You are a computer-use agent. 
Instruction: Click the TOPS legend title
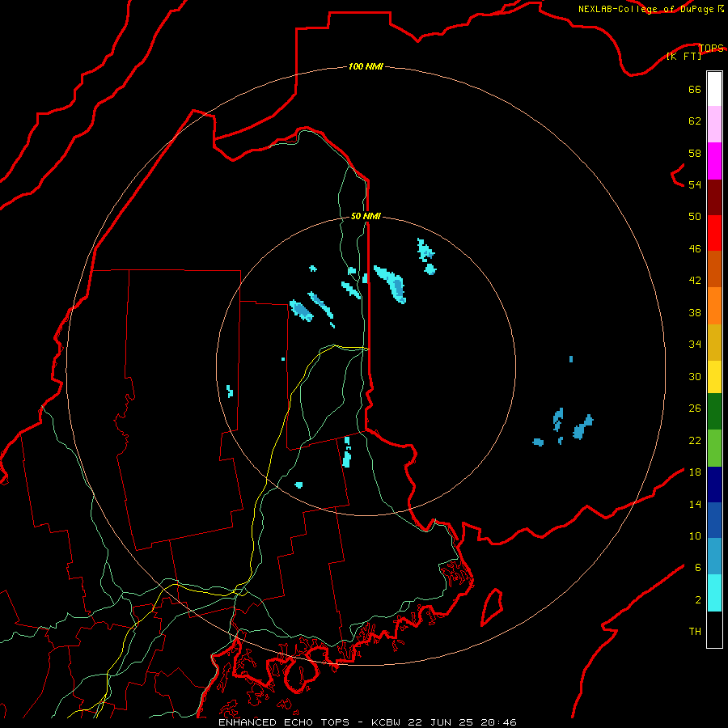pyautogui.click(x=711, y=48)
